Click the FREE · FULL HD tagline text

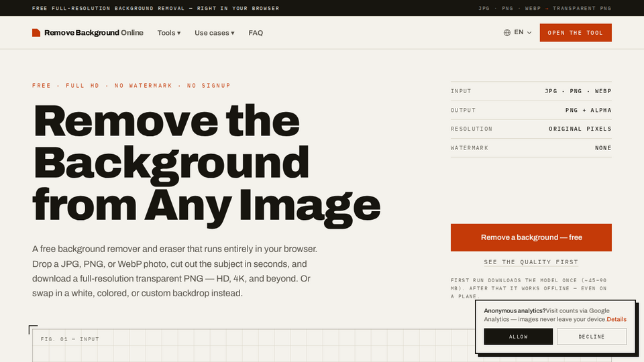point(131,85)
